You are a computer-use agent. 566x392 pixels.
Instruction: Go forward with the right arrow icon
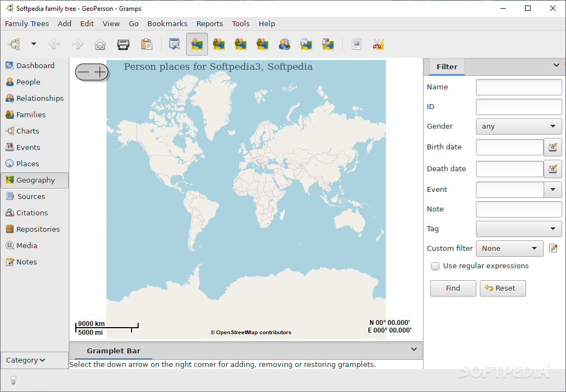click(78, 44)
